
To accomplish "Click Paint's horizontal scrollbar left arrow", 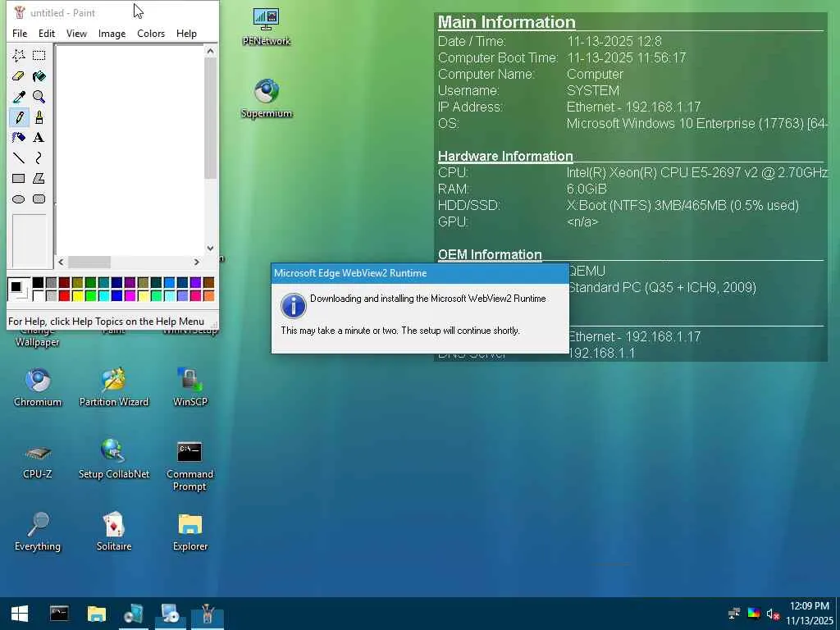I will point(61,262).
